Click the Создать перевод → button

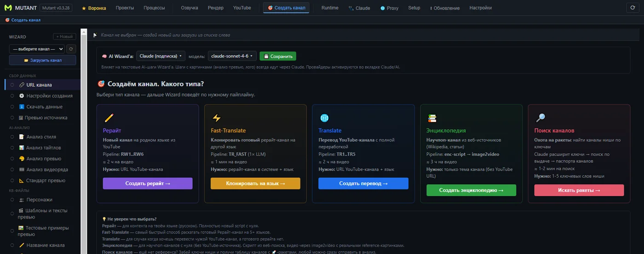coord(363,183)
